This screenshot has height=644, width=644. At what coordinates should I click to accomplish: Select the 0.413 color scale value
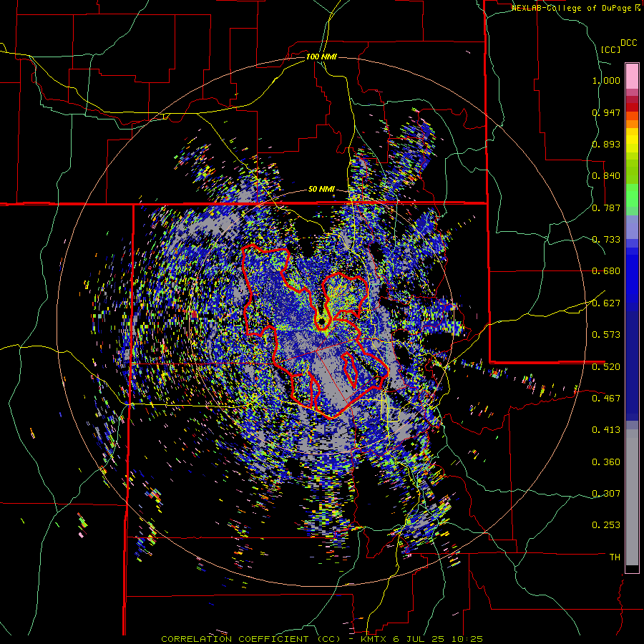[606, 430]
